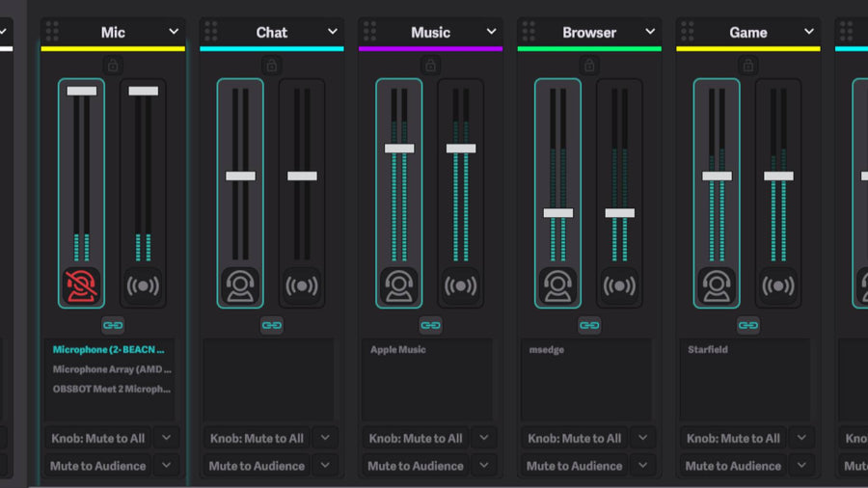
Task: Mute Chat headphone mix icon
Action: tap(240, 286)
